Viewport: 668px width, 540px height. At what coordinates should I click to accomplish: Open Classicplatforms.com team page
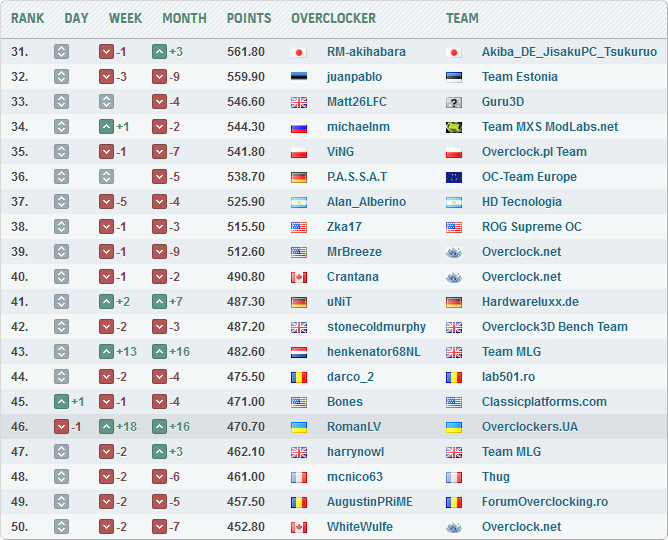[544, 402]
